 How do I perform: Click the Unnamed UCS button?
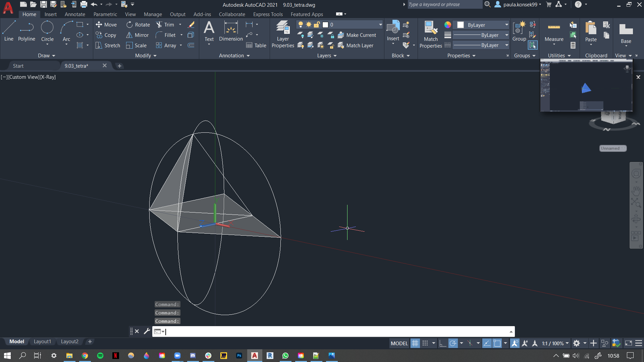(x=613, y=148)
